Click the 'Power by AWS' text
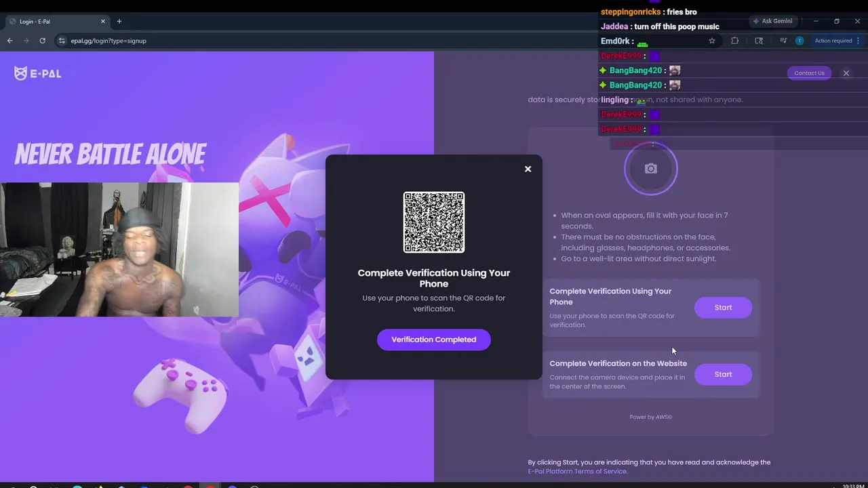The image size is (868, 488). [650, 417]
